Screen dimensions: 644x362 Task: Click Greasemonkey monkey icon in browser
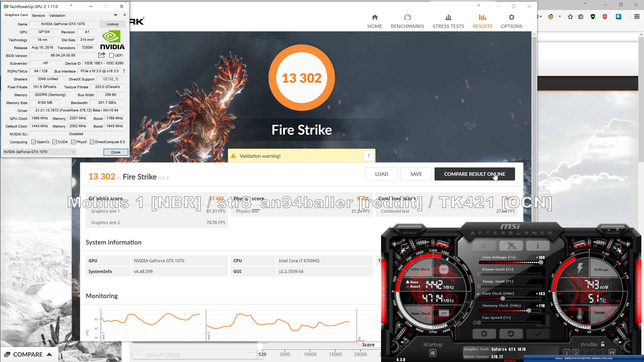pyautogui.click(x=550, y=17)
